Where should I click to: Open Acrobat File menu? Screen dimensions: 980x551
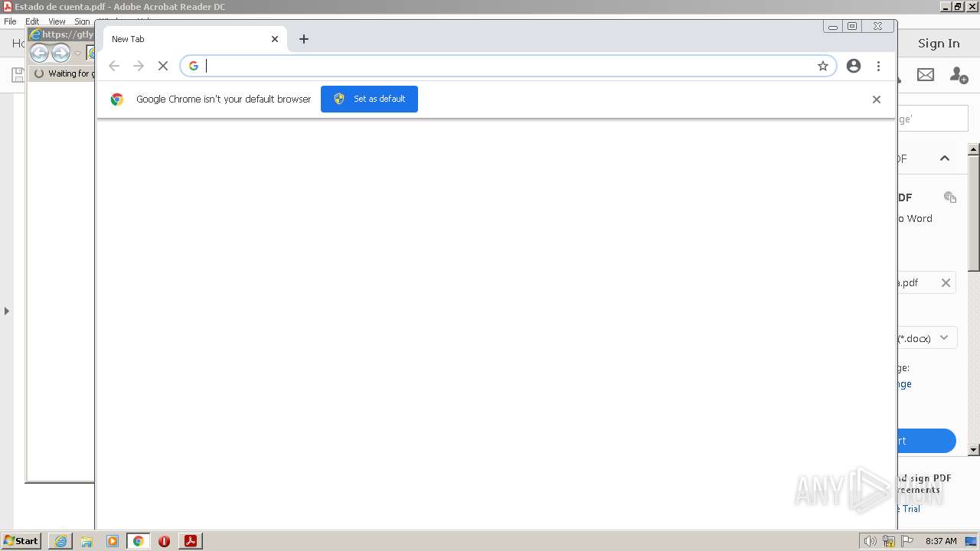(10, 21)
